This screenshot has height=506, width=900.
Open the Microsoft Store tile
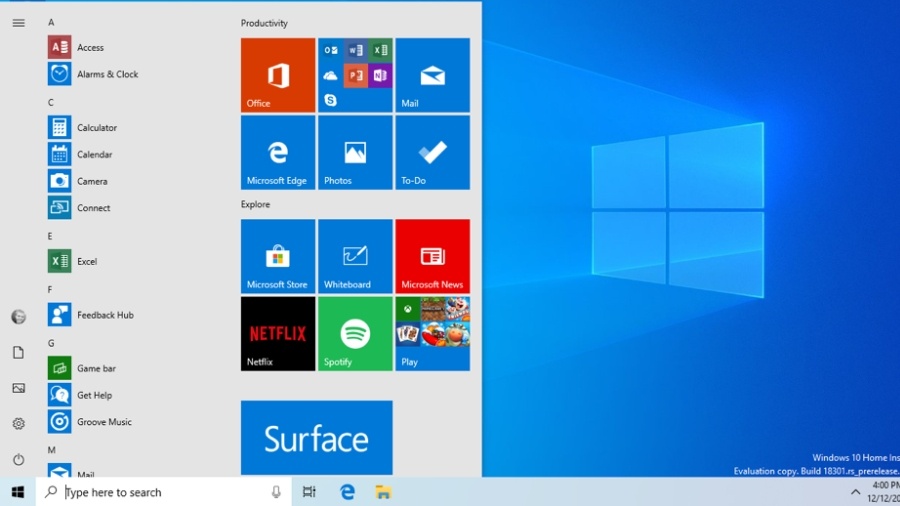click(x=278, y=256)
